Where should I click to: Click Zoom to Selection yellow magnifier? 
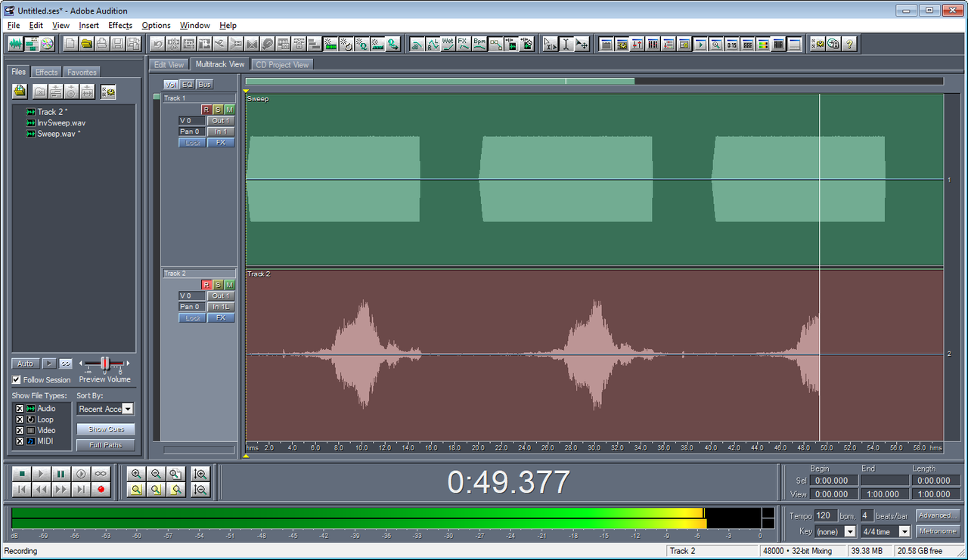pos(136,490)
